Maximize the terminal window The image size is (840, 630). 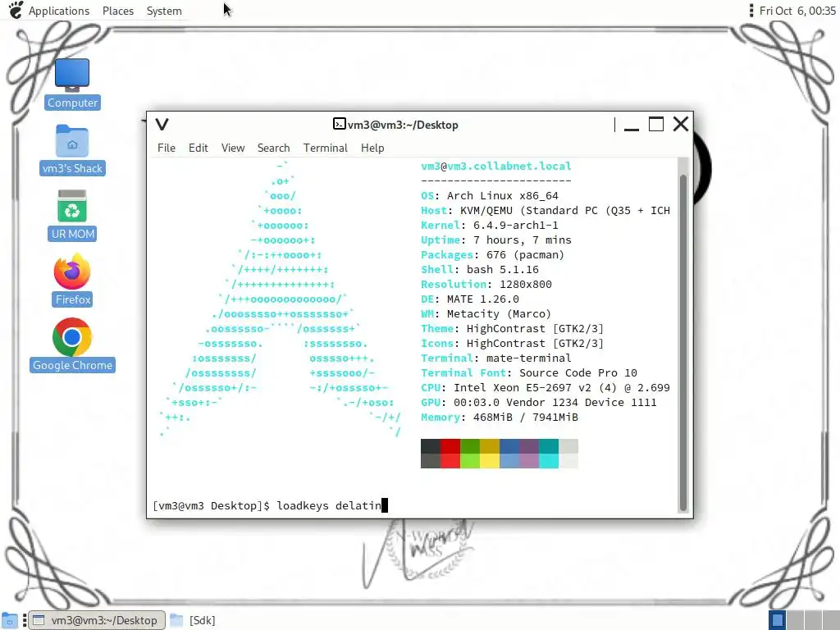click(656, 125)
